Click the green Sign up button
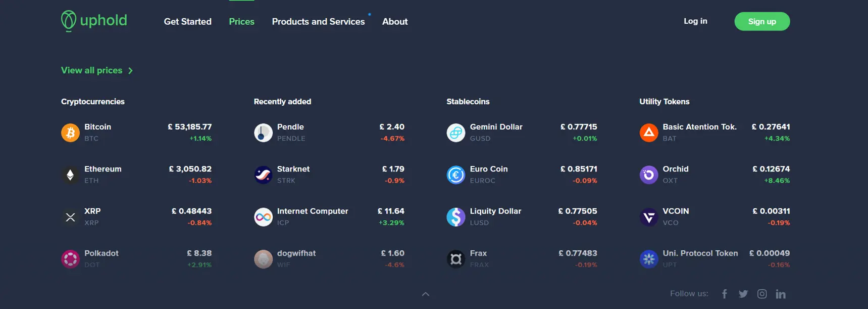The width and height of the screenshot is (868, 309). (762, 21)
